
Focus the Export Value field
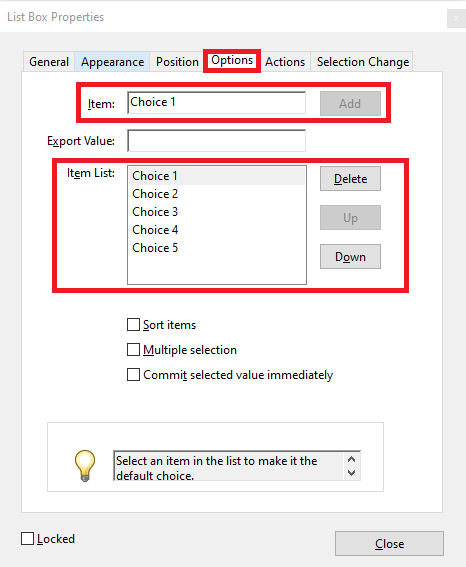[x=217, y=141]
